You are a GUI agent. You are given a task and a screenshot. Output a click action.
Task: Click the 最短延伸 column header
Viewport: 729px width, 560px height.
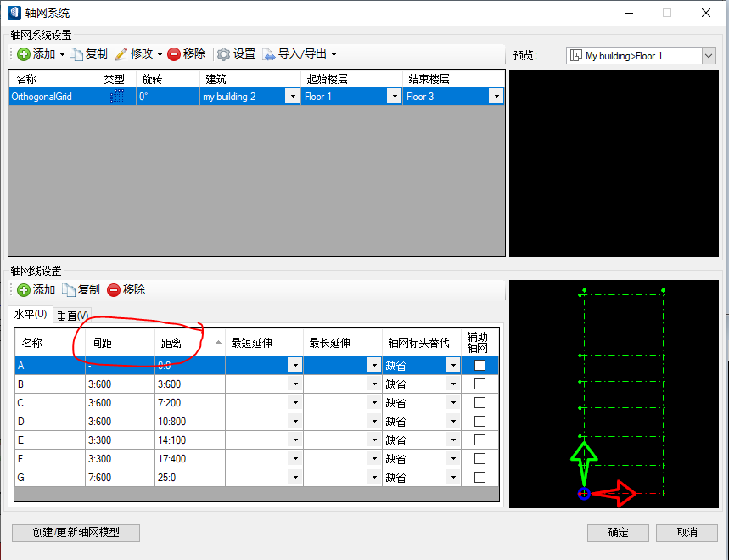264,343
